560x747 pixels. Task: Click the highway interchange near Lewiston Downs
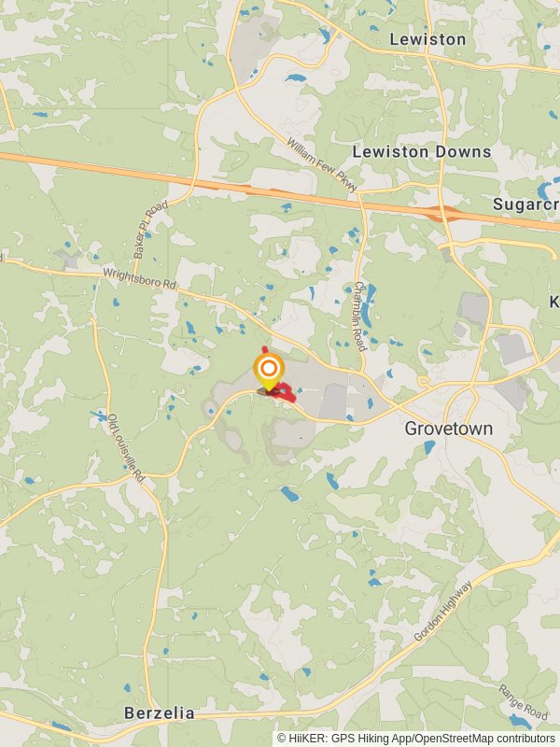coord(444,214)
